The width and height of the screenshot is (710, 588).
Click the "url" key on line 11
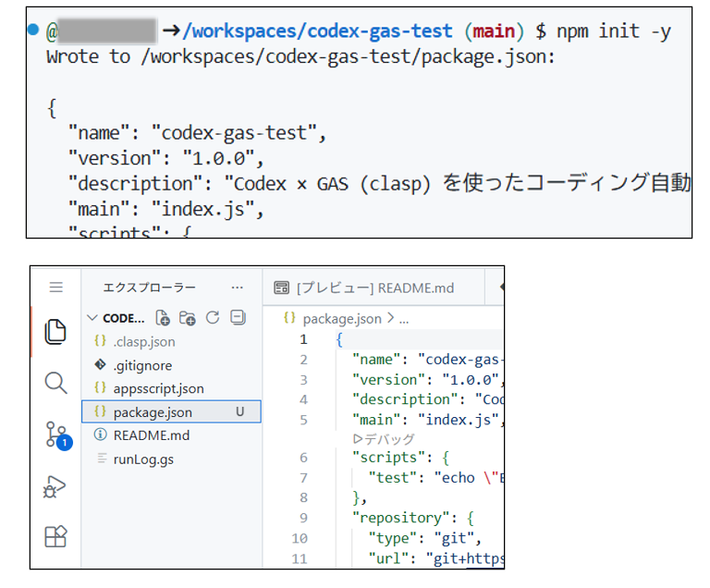tap(388, 558)
